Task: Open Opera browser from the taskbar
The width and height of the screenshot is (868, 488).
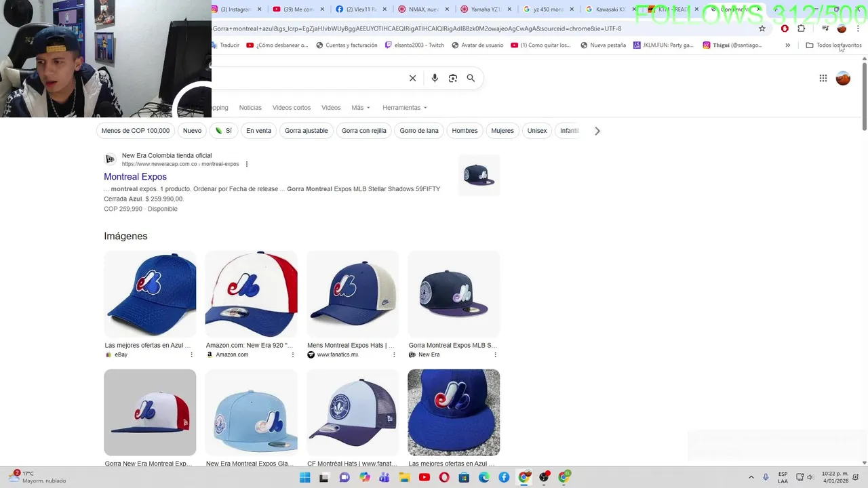Action: coord(444,478)
